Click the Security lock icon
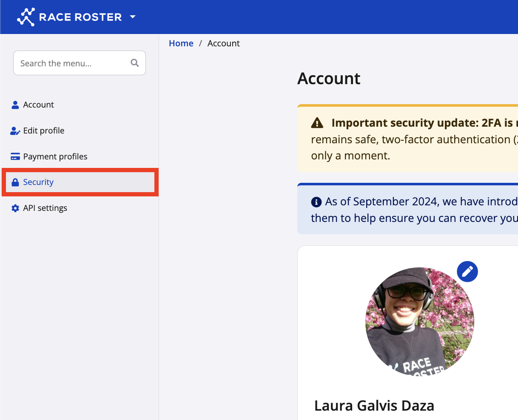Image resolution: width=518 pixels, height=420 pixels. tap(15, 182)
